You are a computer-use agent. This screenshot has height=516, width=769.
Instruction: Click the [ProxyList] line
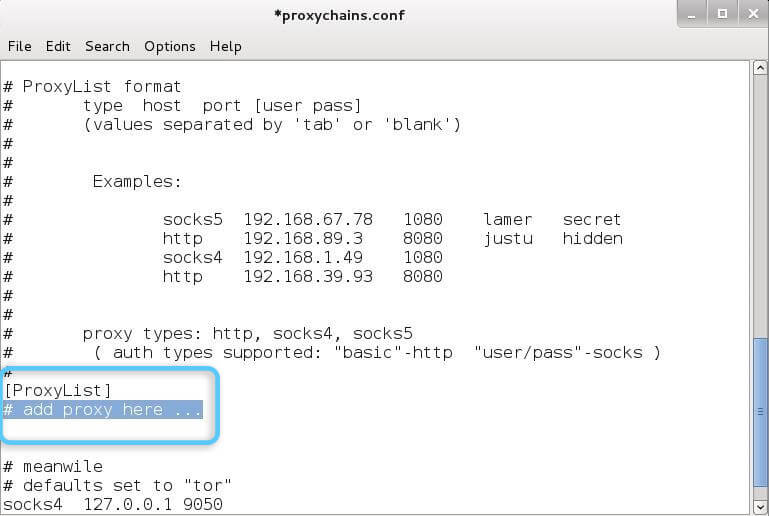click(x=57, y=390)
